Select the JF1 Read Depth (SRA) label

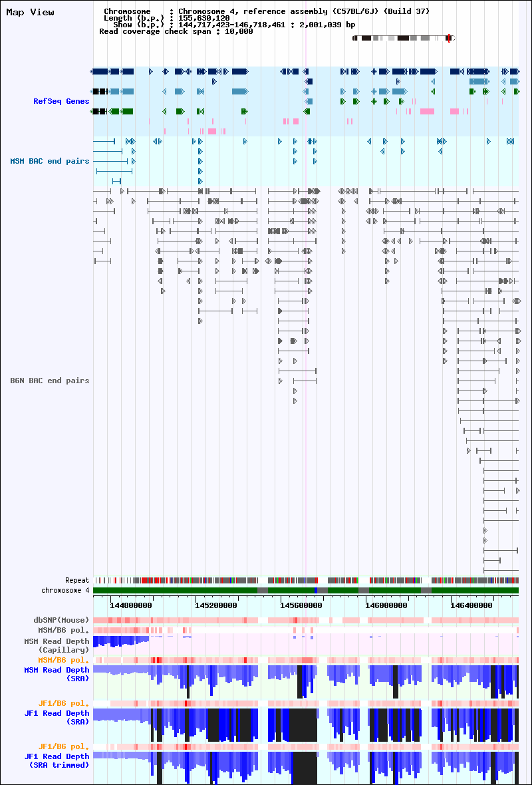[x=57, y=717]
